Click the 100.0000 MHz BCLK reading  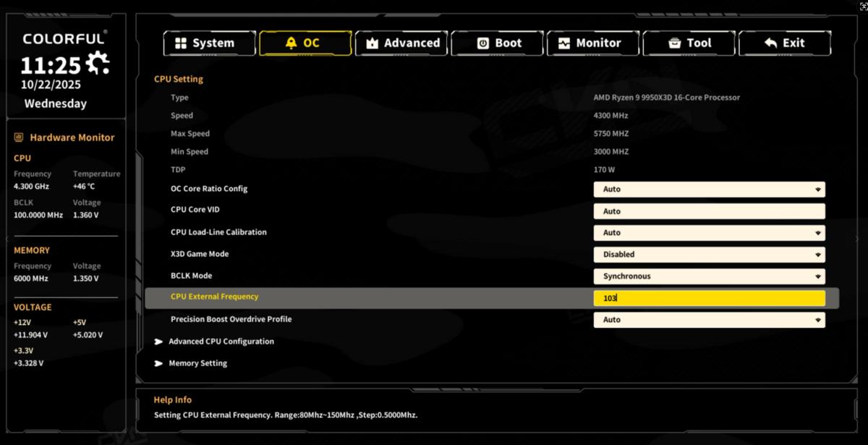[38, 215]
